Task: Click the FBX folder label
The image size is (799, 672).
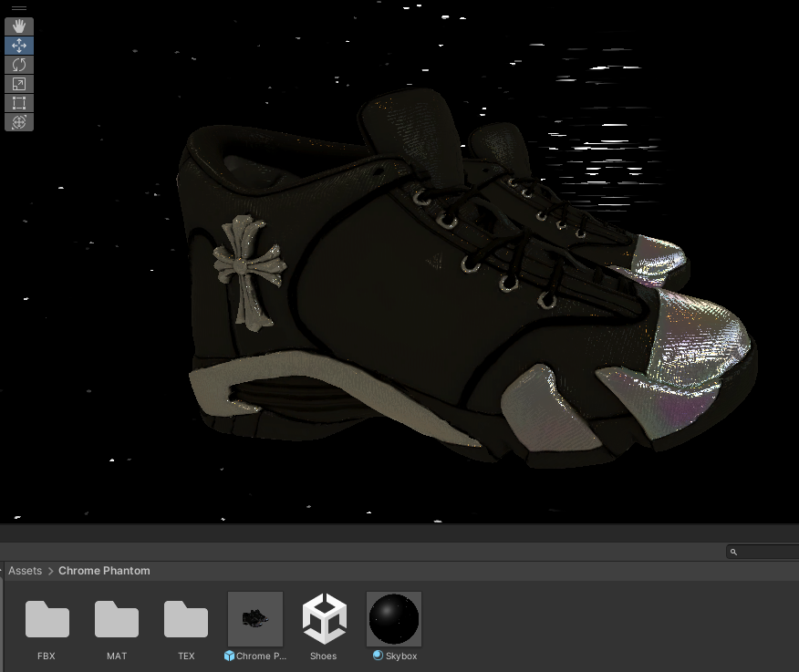Action: click(47, 656)
